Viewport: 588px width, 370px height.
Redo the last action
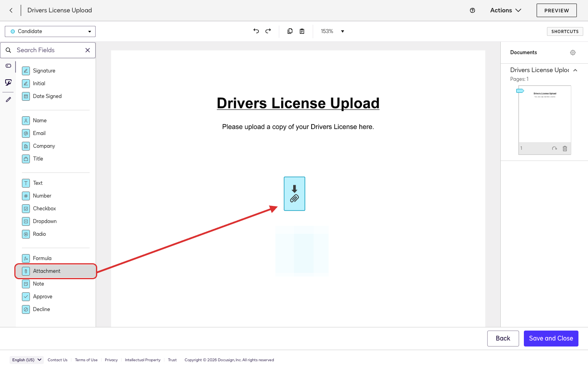click(x=268, y=31)
